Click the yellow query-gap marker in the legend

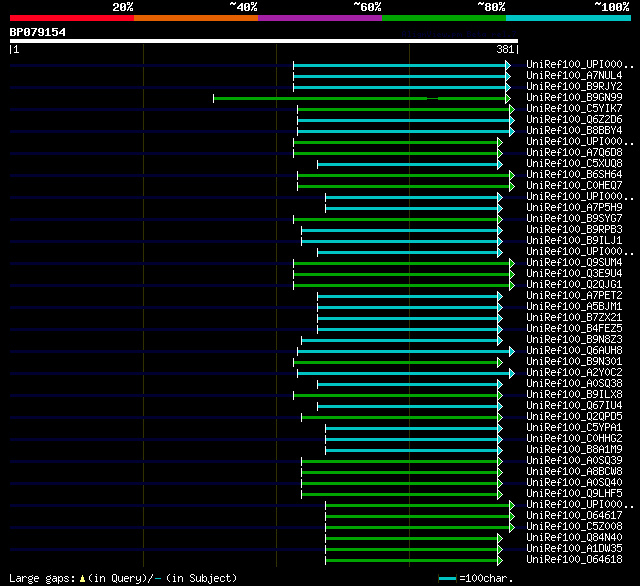[x=82, y=579]
